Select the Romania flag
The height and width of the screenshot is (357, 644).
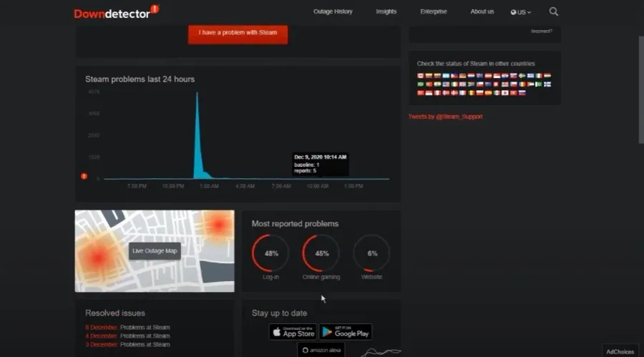tap(522, 84)
